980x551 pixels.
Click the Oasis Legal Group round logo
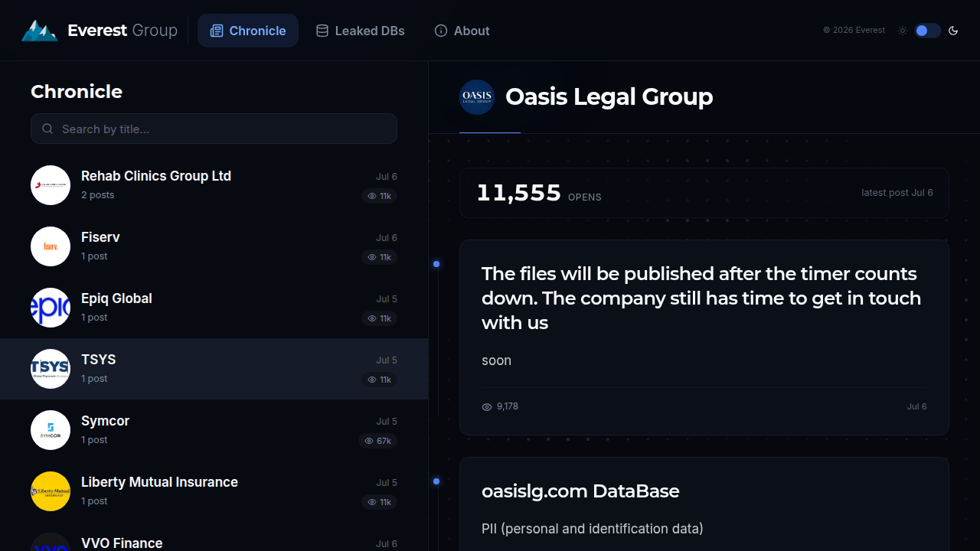click(x=477, y=97)
